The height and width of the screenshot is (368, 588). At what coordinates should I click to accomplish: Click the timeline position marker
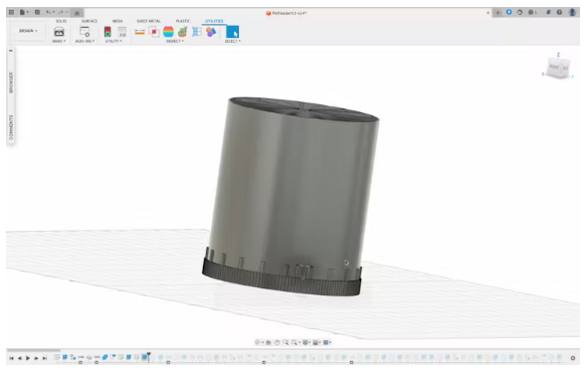point(149,356)
